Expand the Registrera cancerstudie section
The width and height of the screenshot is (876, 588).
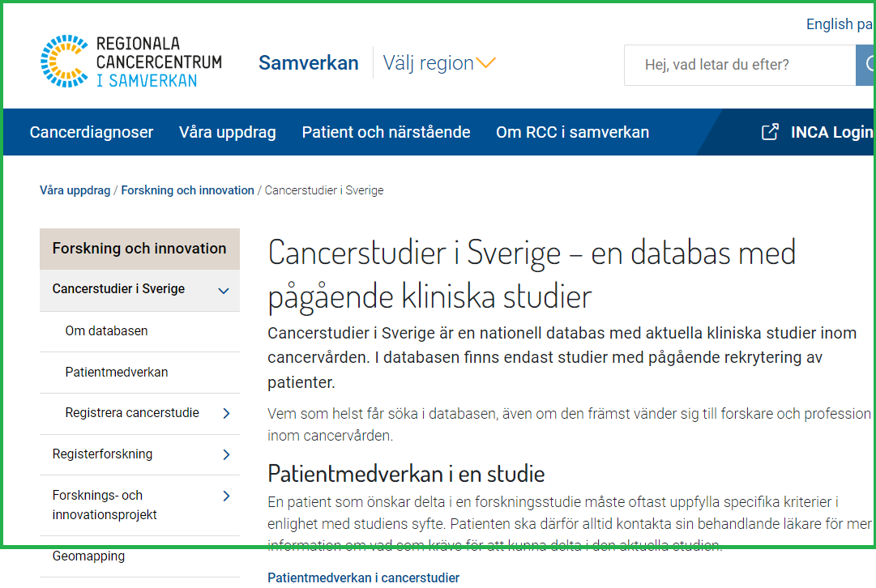point(228,413)
